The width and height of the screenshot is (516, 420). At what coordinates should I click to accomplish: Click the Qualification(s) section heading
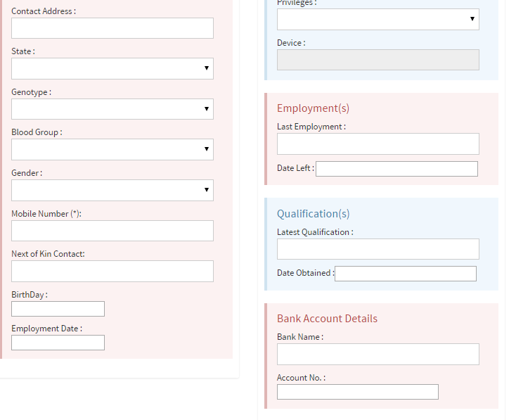tap(313, 214)
